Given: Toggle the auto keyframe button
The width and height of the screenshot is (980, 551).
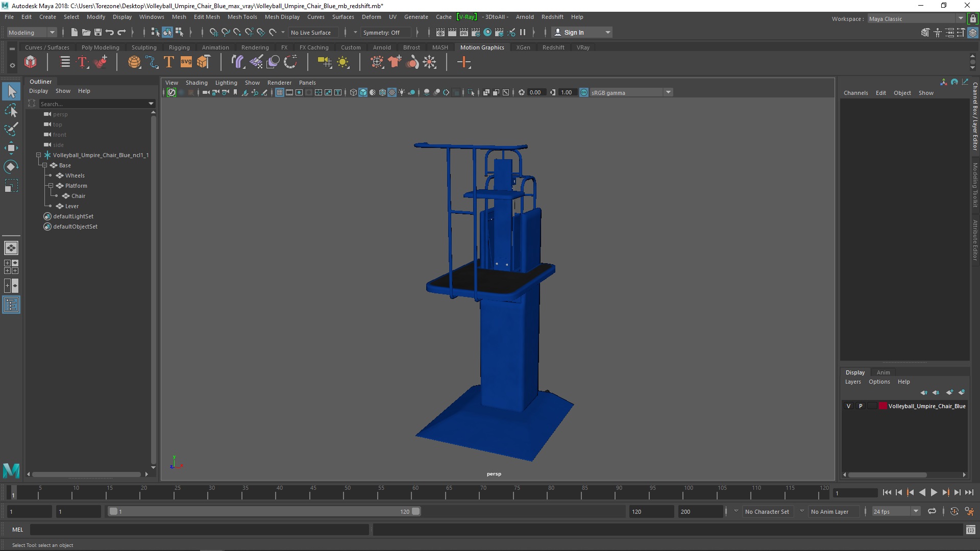Looking at the screenshot, I should click(954, 511).
